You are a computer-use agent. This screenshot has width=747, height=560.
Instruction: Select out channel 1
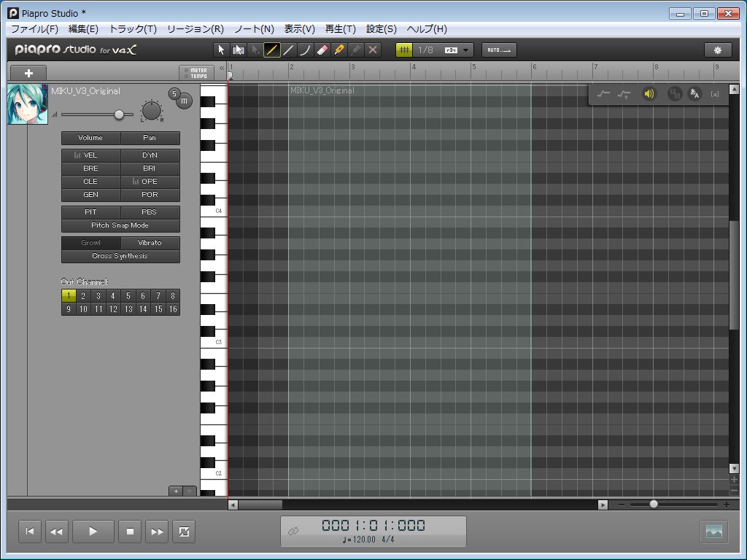coord(69,296)
